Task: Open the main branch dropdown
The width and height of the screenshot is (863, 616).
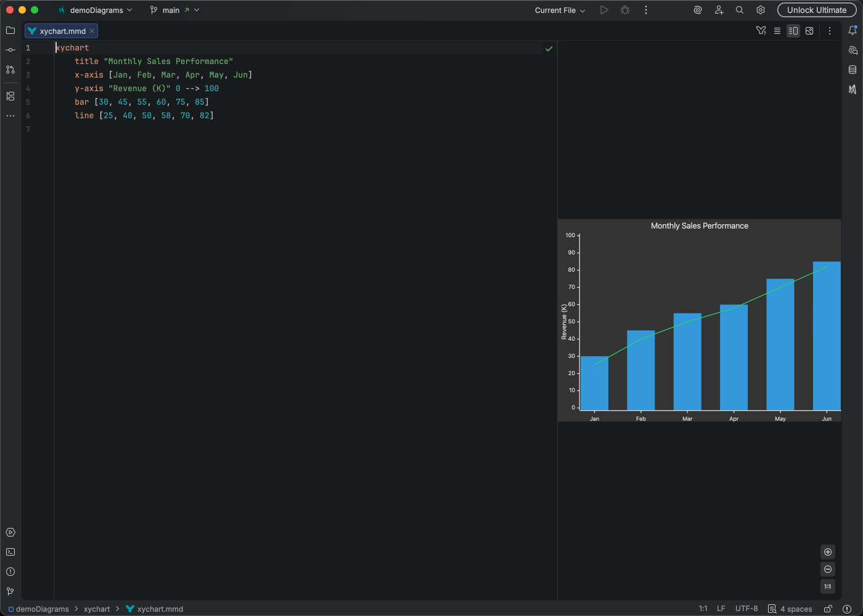Action: (x=174, y=10)
